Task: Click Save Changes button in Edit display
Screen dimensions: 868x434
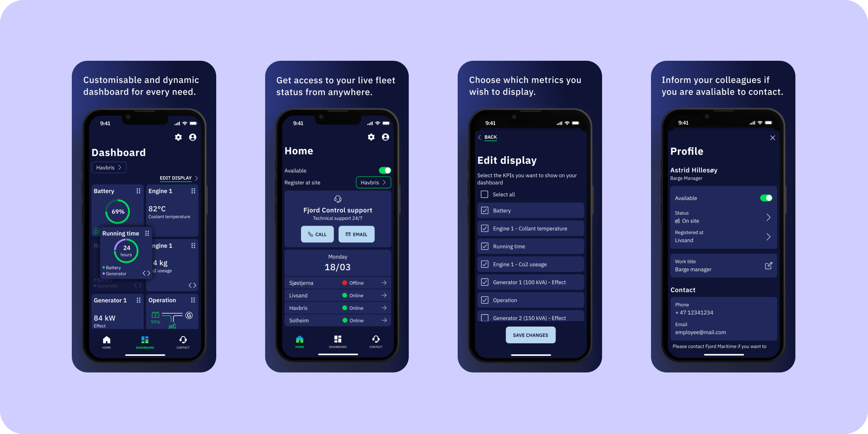Action: 530,335
